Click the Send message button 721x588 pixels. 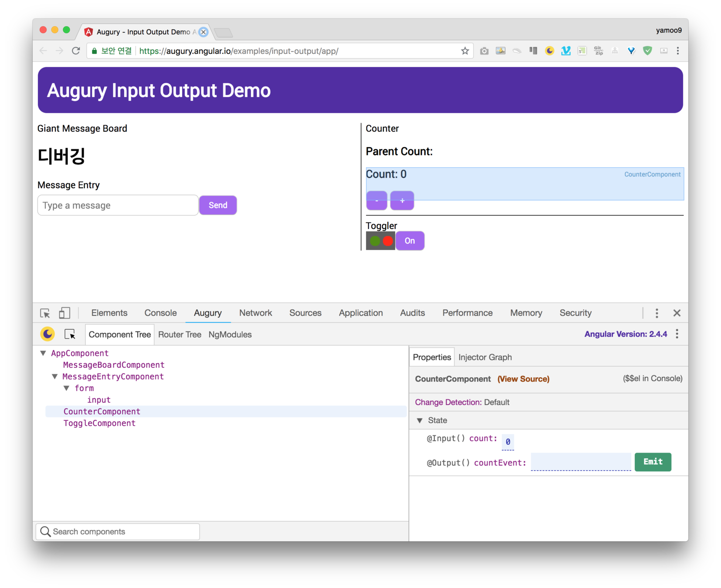coord(218,205)
